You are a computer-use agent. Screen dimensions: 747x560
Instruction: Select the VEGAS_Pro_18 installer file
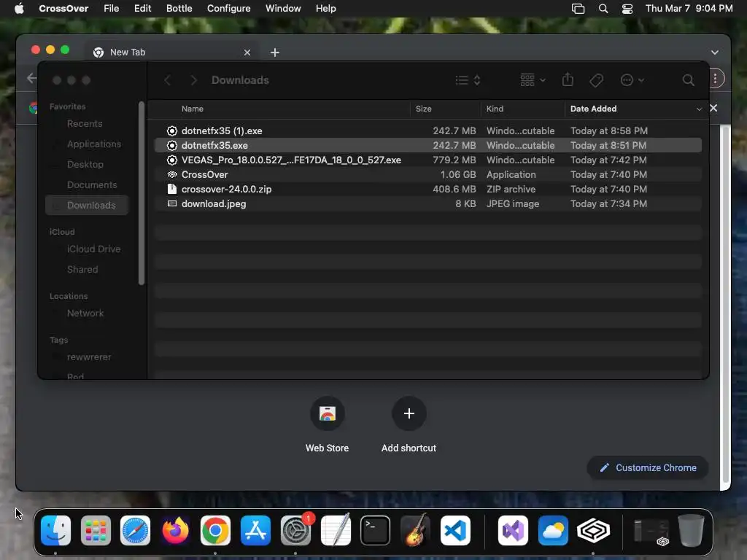[x=427, y=160]
